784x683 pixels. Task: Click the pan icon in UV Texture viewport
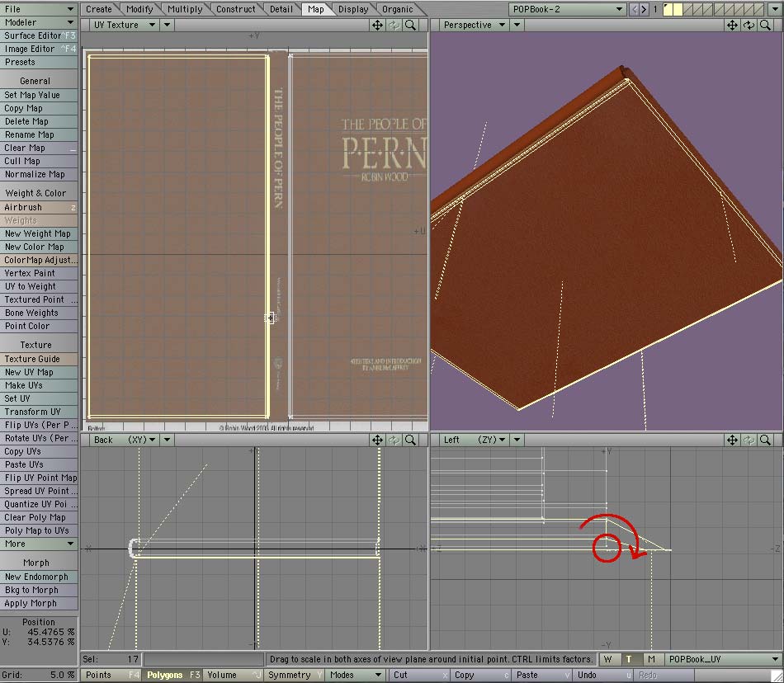377,25
